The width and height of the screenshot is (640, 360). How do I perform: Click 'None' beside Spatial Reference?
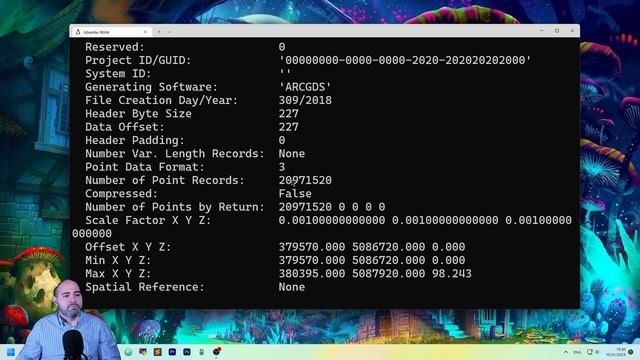point(292,287)
